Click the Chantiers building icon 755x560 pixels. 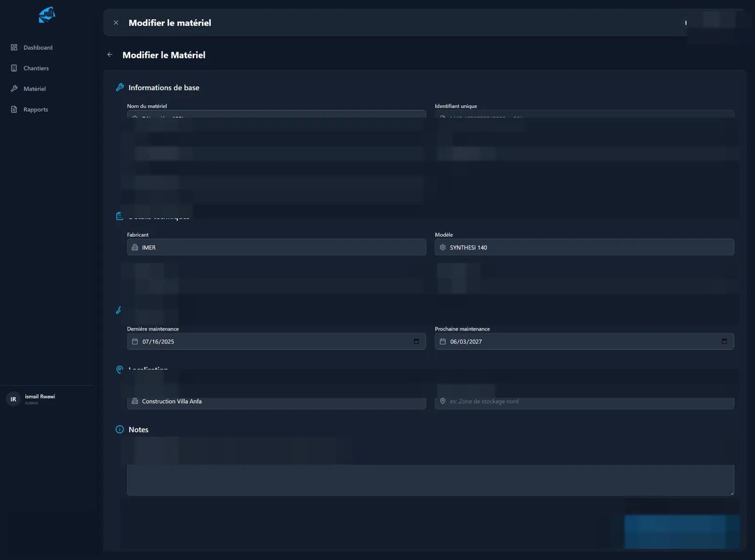coord(14,68)
